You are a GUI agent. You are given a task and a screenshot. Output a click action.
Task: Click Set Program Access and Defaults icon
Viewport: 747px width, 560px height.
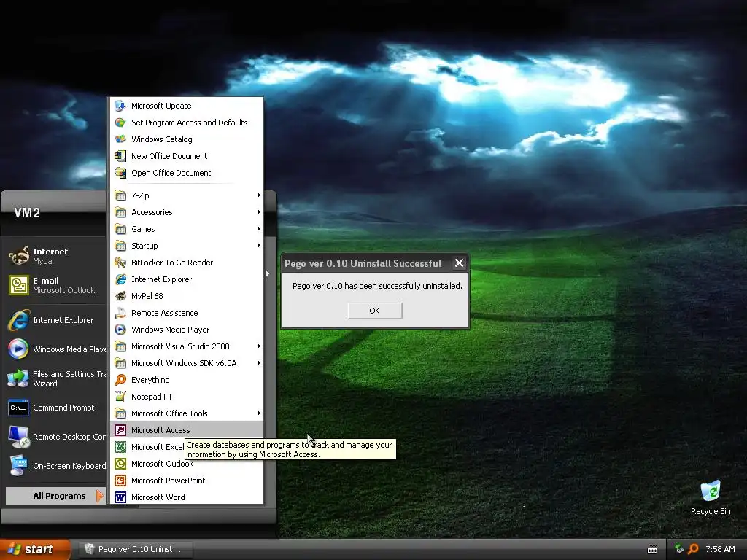(120, 122)
